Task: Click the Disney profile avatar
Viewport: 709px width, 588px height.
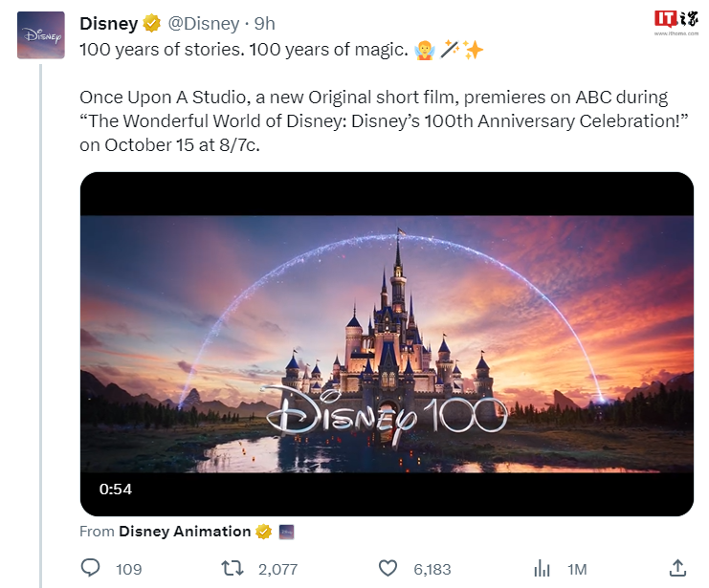Action: pyautogui.click(x=41, y=35)
